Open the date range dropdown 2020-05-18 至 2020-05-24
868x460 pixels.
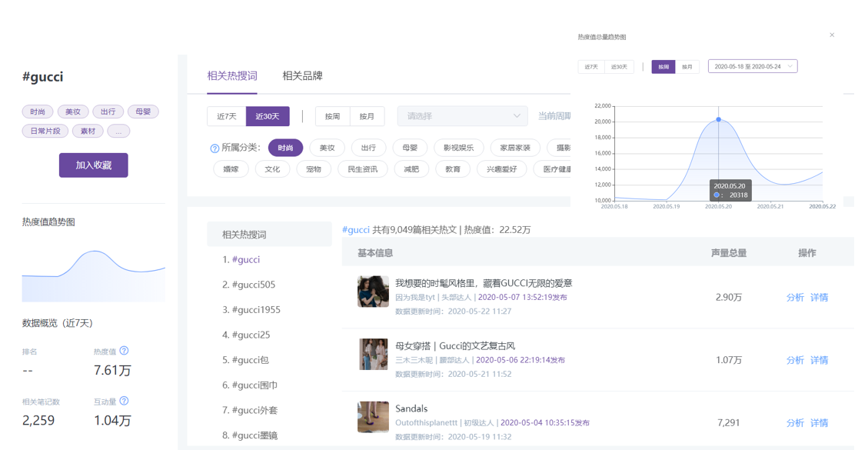point(753,66)
